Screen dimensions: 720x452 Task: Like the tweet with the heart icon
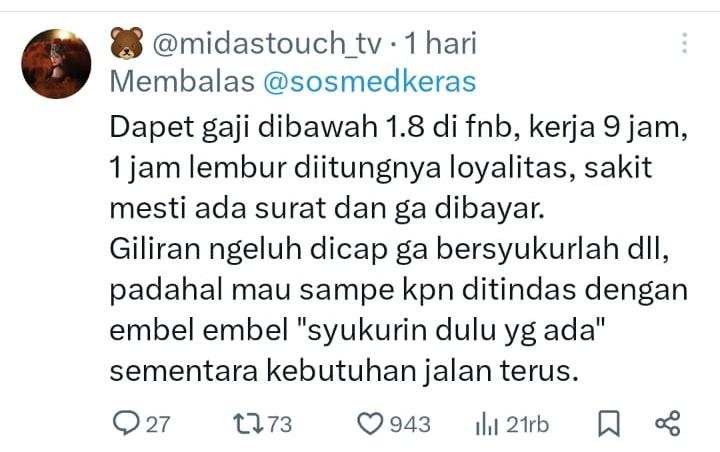click(370, 424)
